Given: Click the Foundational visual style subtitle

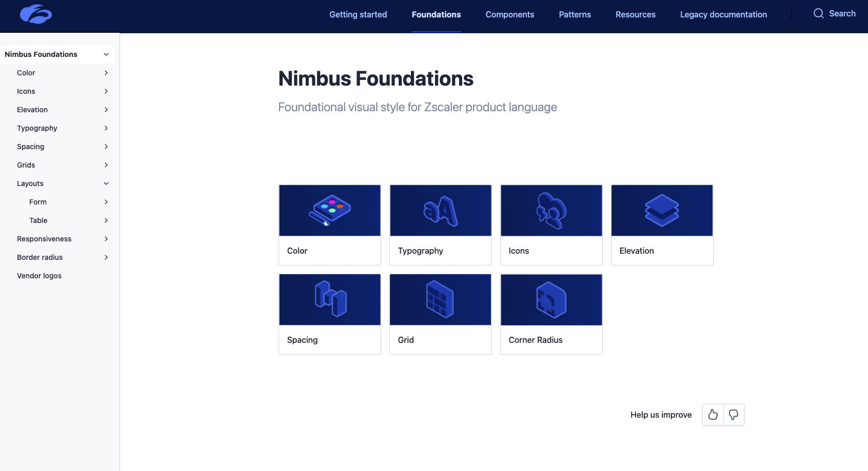Looking at the screenshot, I should click(x=418, y=107).
